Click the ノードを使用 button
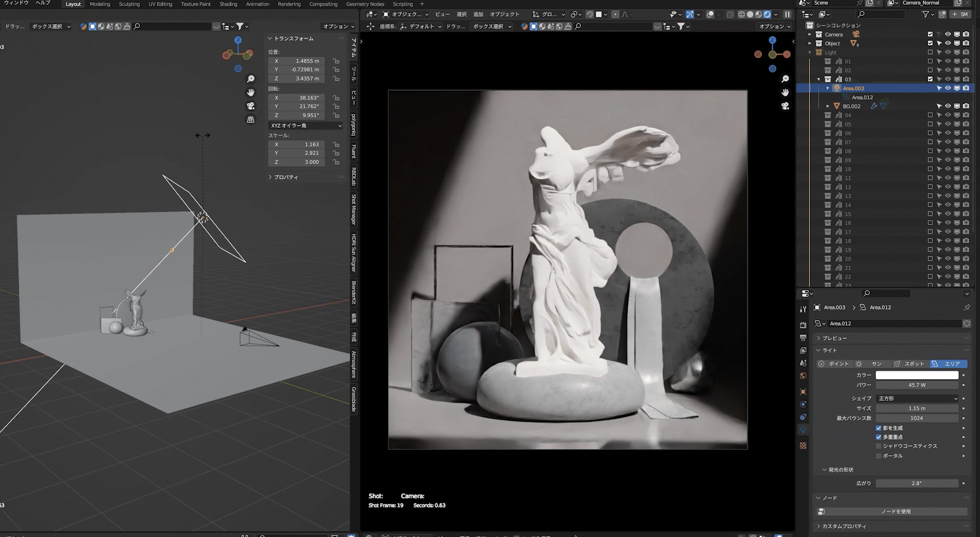 [x=891, y=512]
